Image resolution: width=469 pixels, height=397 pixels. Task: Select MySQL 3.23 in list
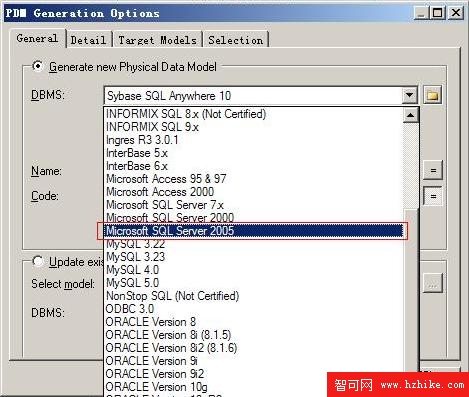tap(253, 257)
